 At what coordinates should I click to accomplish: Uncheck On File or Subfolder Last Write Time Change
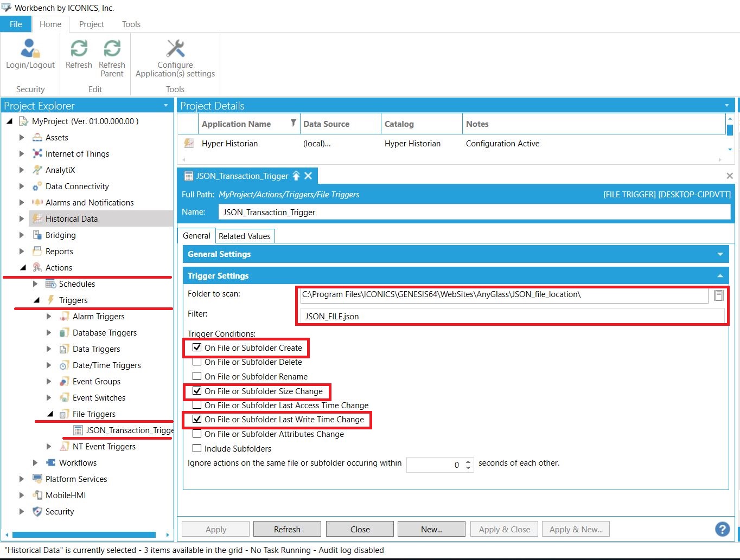click(x=197, y=419)
